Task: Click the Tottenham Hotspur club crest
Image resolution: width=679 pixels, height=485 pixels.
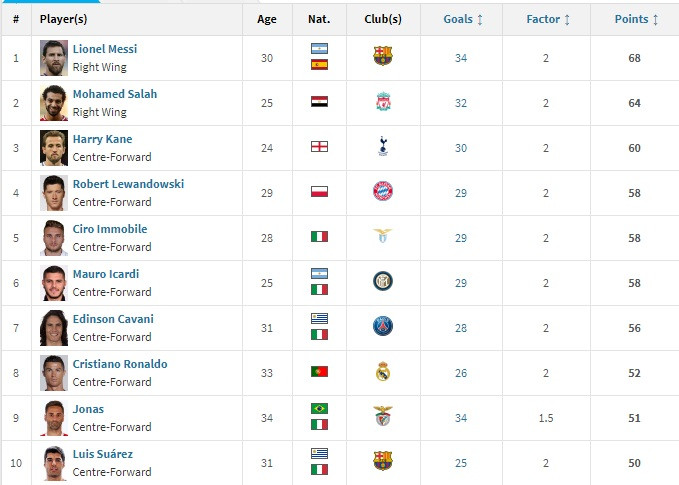Action: (x=383, y=146)
